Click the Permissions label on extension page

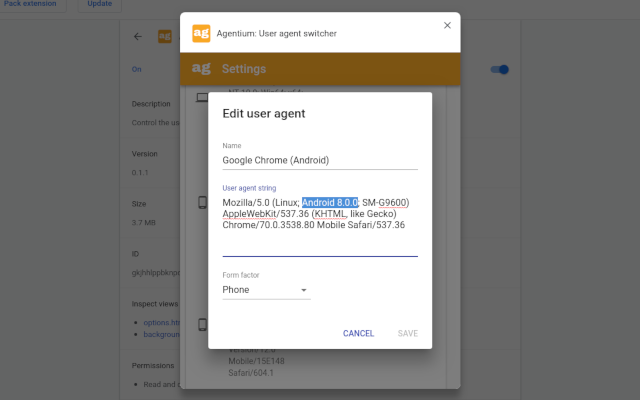(153, 366)
